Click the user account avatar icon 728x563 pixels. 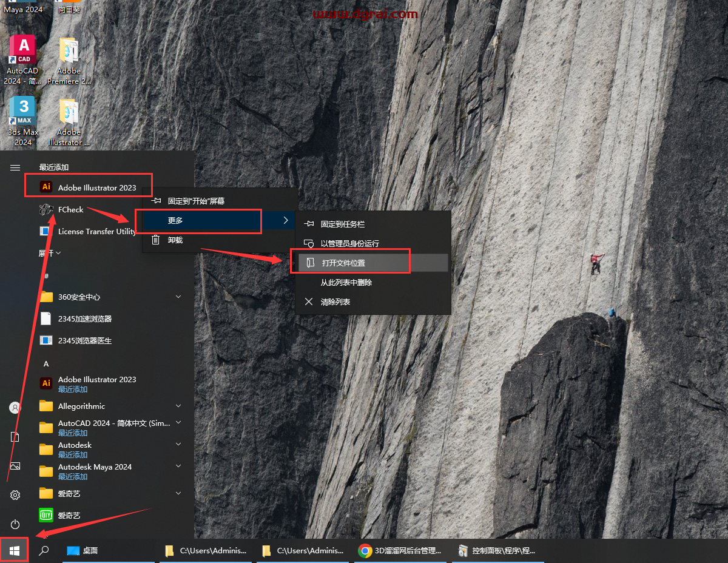click(15, 408)
